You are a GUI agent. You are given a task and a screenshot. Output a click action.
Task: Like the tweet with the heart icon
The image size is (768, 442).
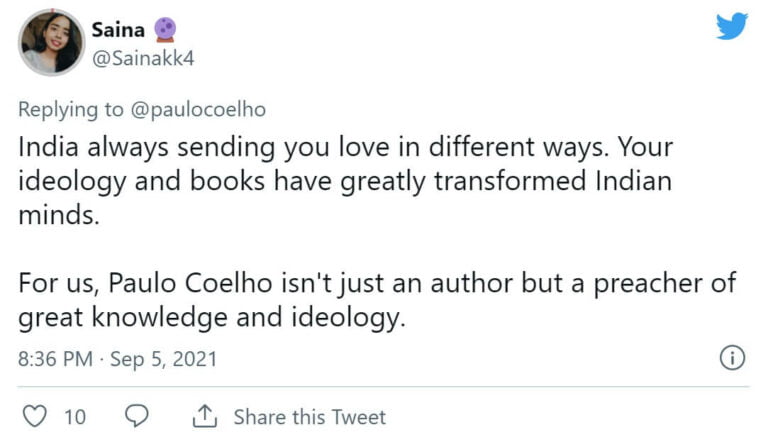(35, 416)
